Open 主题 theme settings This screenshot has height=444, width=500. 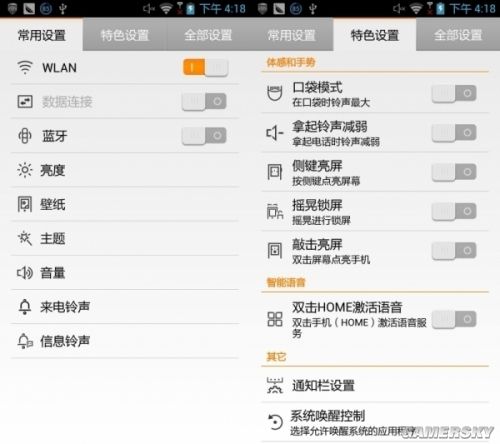pos(125,238)
